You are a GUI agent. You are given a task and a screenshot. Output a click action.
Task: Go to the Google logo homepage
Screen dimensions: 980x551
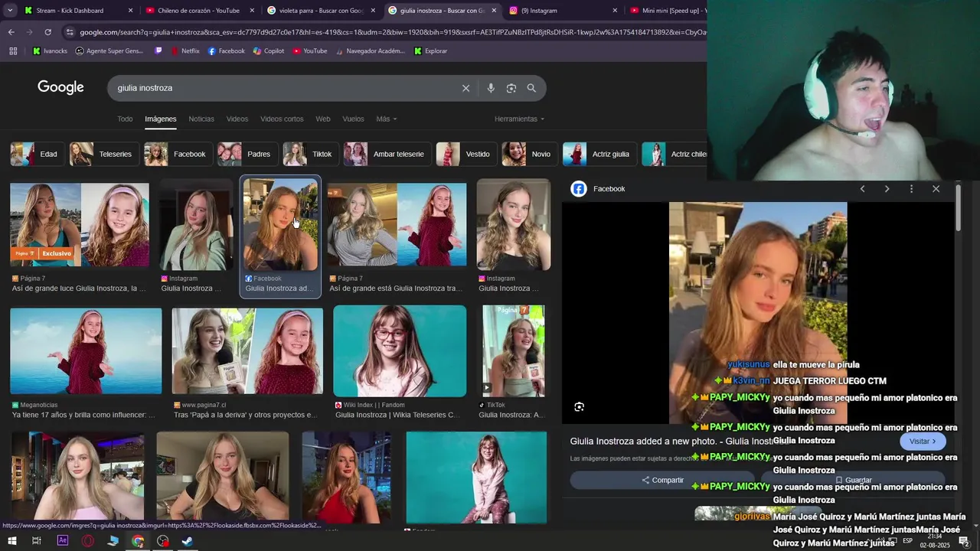pyautogui.click(x=60, y=87)
